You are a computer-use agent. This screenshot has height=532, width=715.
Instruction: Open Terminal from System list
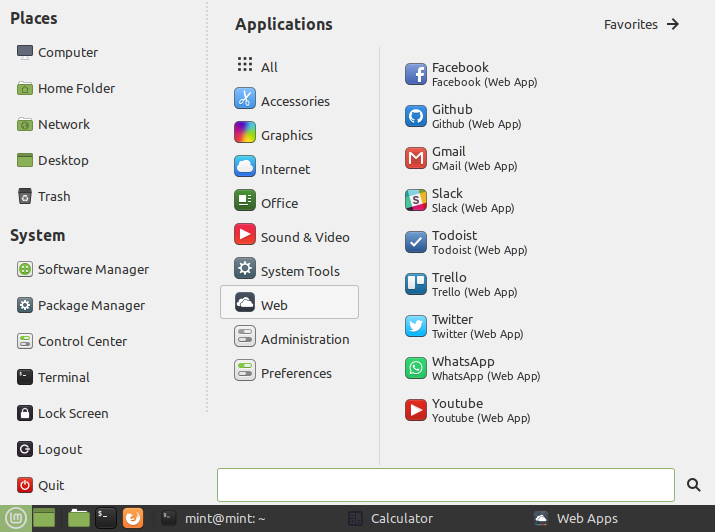pyautogui.click(x=53, y=377)
